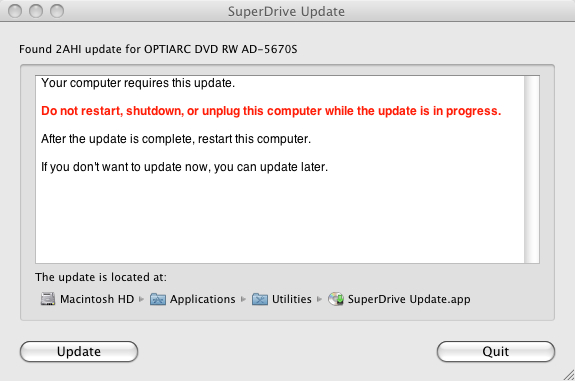Image resolution: width=575 pixels, height=381 pixels.
Task: Close the SuperDrive Update window
Action: coord(15,11)
